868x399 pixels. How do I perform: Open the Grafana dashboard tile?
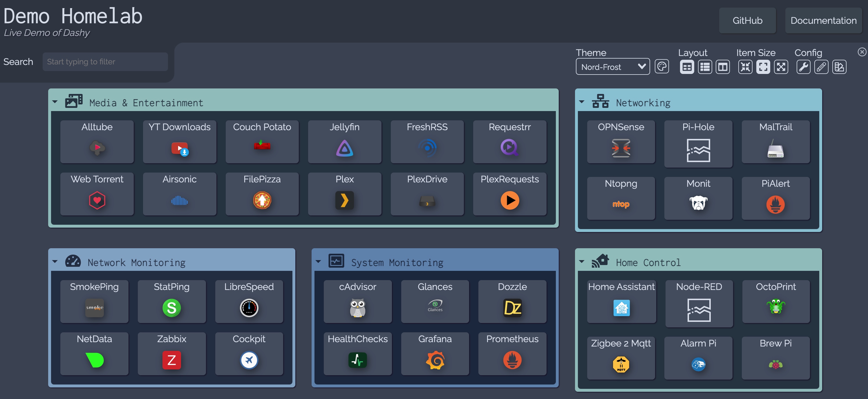(x=435, y=353)
